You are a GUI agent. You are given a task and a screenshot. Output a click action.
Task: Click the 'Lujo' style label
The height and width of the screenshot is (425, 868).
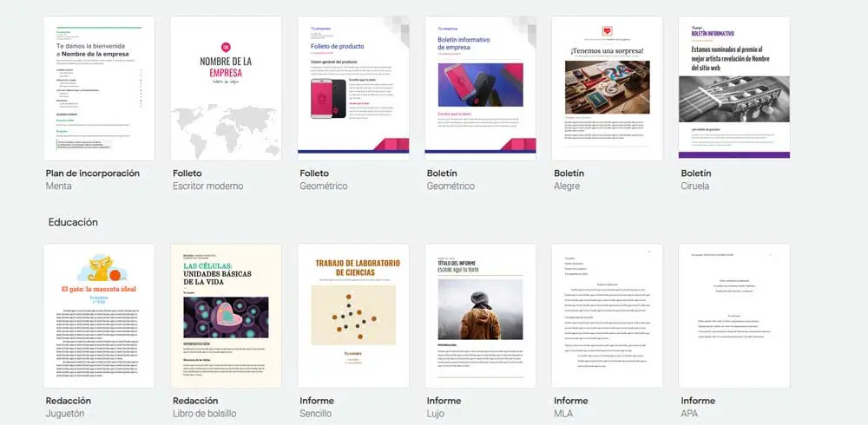(435, 414)
